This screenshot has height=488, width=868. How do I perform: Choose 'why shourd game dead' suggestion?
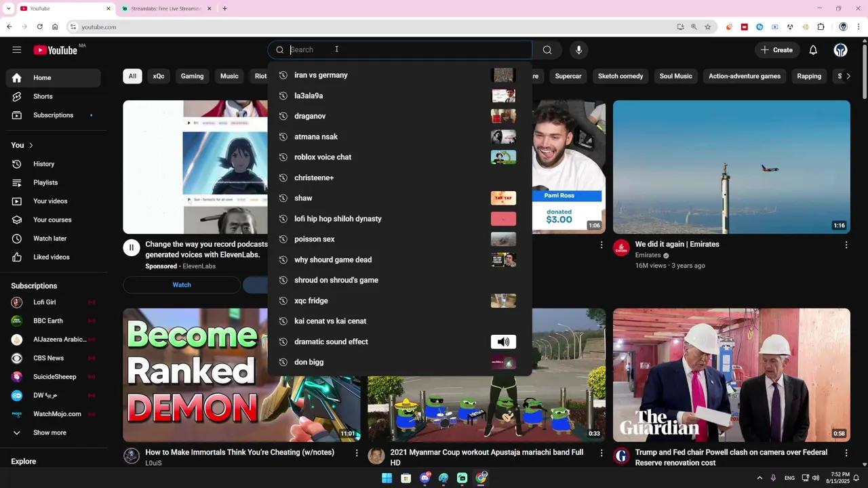coord(400,260)
